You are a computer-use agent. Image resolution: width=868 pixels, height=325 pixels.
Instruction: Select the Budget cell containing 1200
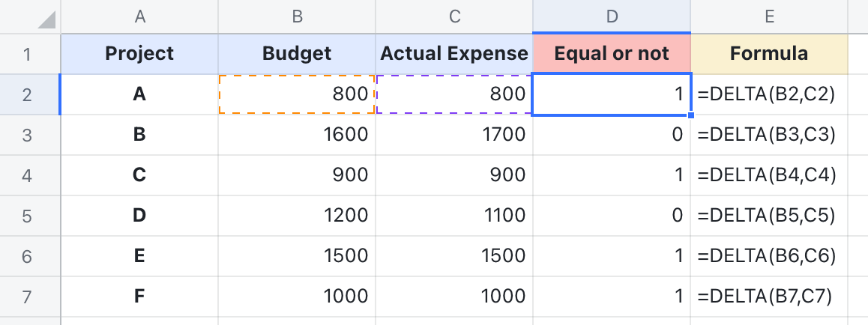point(297,216)
